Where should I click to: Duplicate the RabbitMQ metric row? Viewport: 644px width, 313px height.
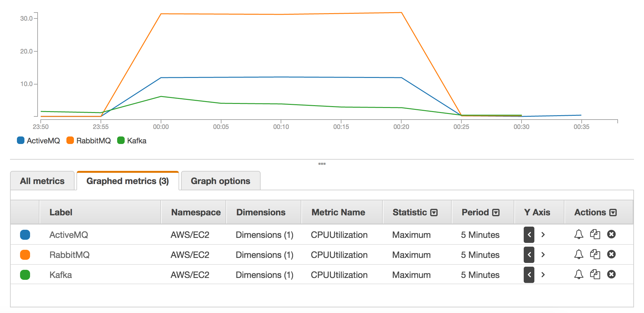595,254
